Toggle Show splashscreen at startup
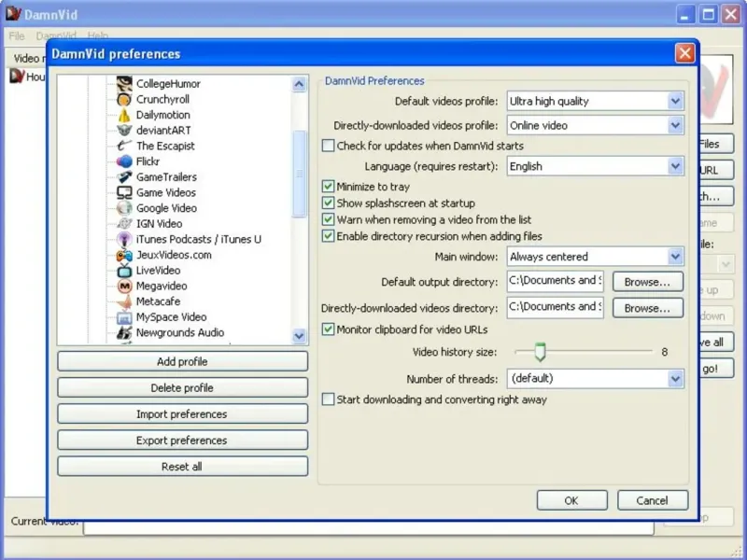Image resolution: width=747 pixels, height=560 pixels. click(328, 203)
